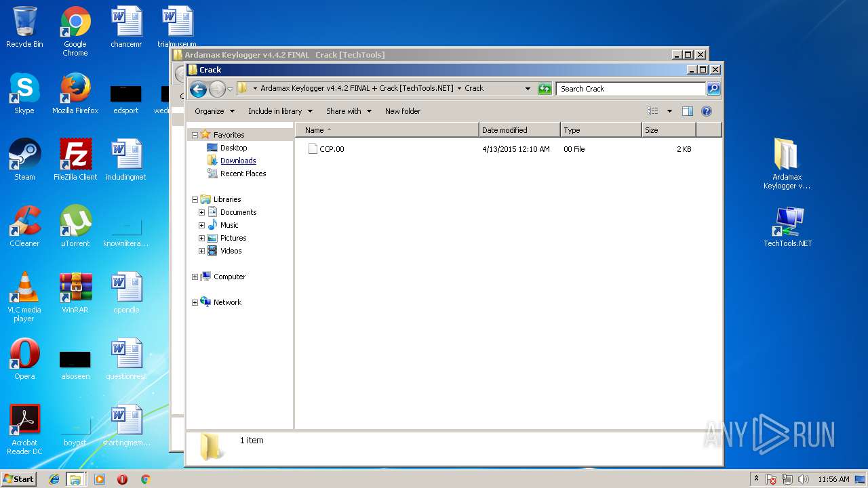Select the CCleaner desktop icon
868x488 pixels.
[x=24, y=226]
